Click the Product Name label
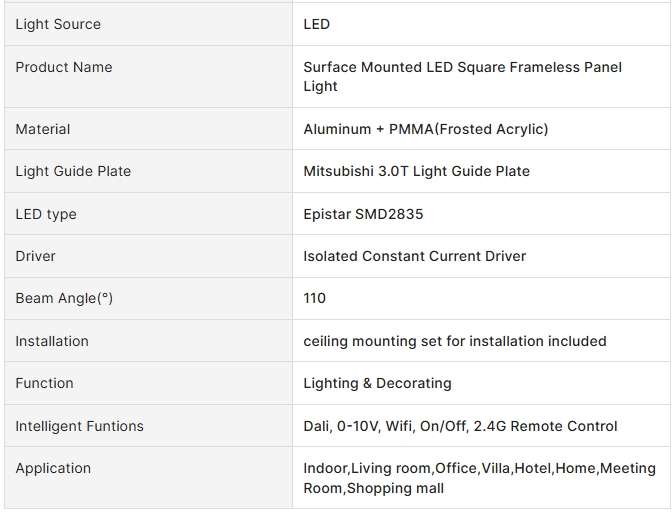 click(x=64, y=67)
